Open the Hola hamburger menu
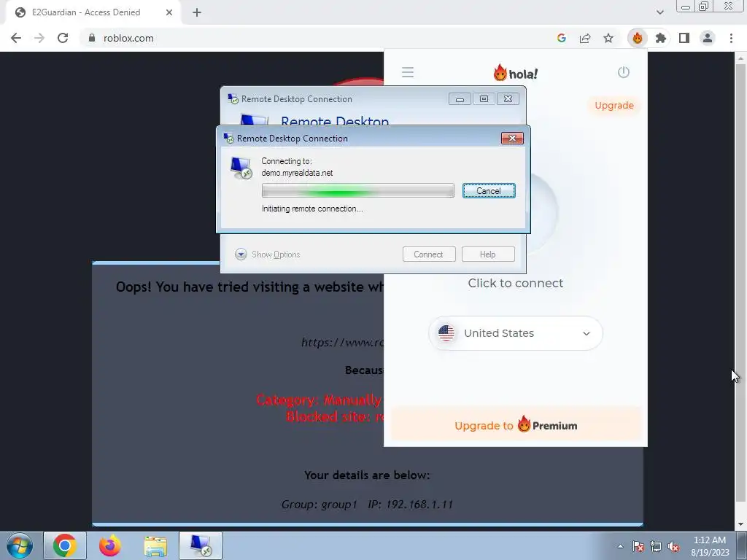This screenshot has width=747, height=560. [x=408, y=72]
